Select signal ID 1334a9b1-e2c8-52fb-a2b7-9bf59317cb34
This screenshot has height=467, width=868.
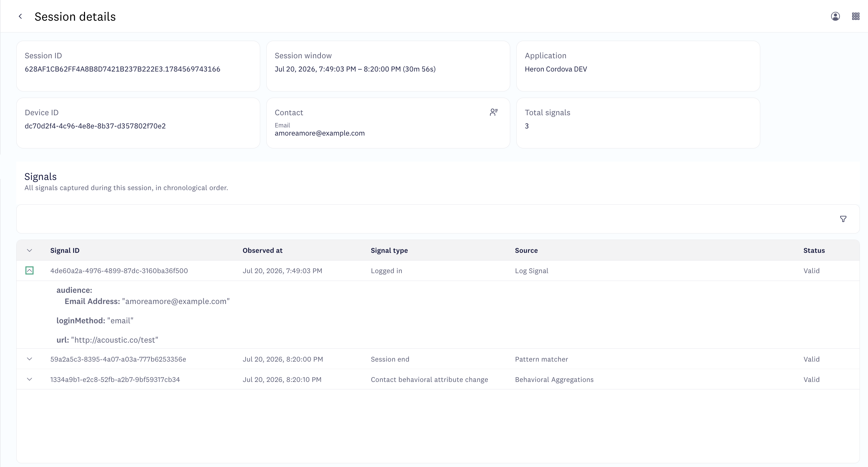[x=115, y=380]
